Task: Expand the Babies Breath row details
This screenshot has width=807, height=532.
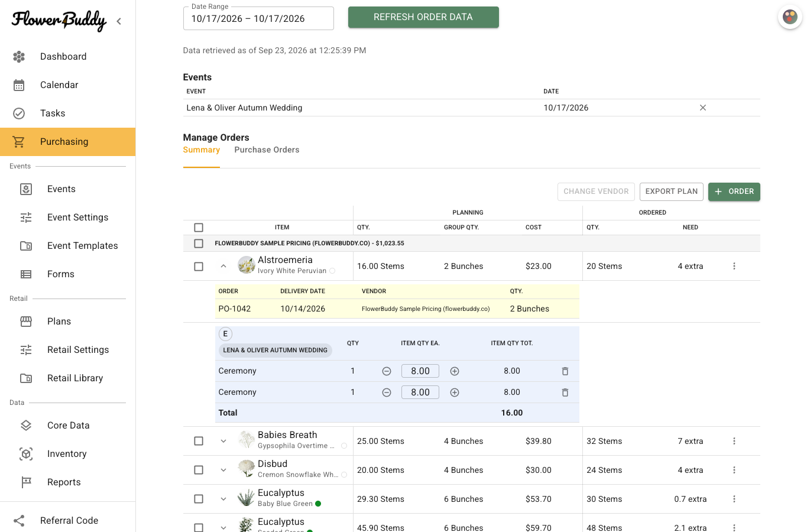Action: (223, 441)
